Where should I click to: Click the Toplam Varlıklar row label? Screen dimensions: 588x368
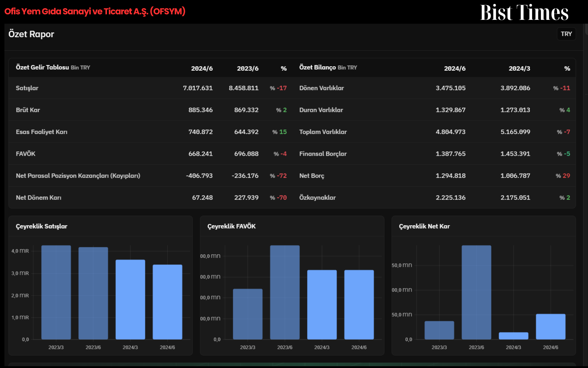(323, 132)
